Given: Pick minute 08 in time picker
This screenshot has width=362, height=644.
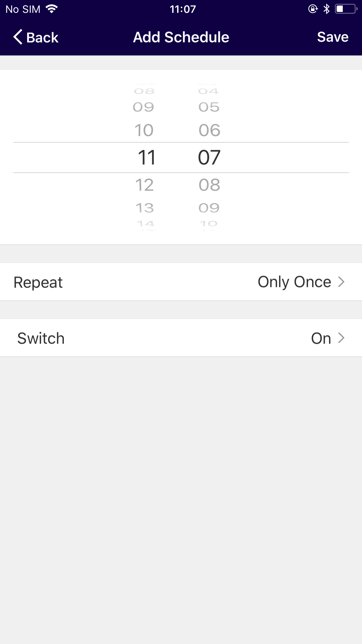Looking at the screenshot, I should [209, 185].
